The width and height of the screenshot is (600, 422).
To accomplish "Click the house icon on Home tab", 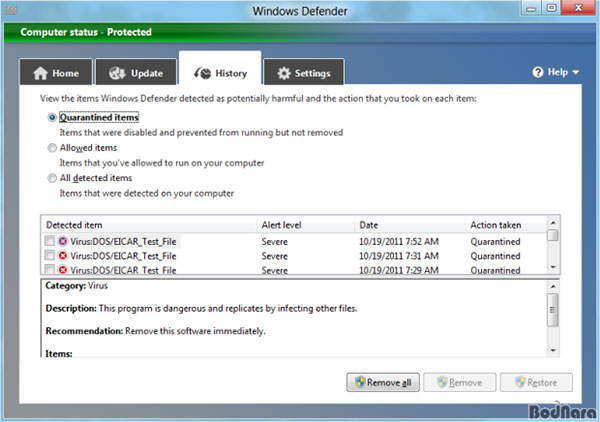I will [40, 73].
